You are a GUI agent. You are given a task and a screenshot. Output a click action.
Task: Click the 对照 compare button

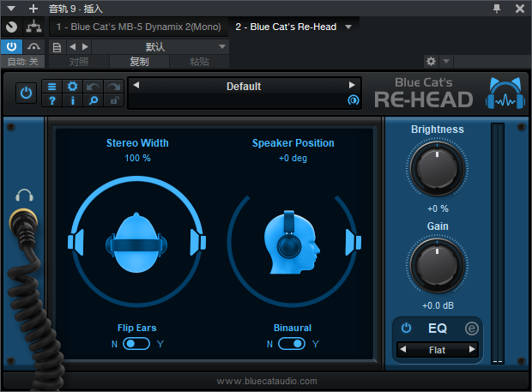point(79,62)
